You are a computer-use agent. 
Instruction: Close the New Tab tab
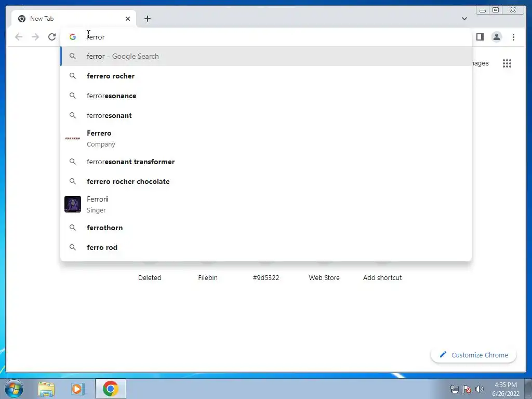click(x=128, y=19)
